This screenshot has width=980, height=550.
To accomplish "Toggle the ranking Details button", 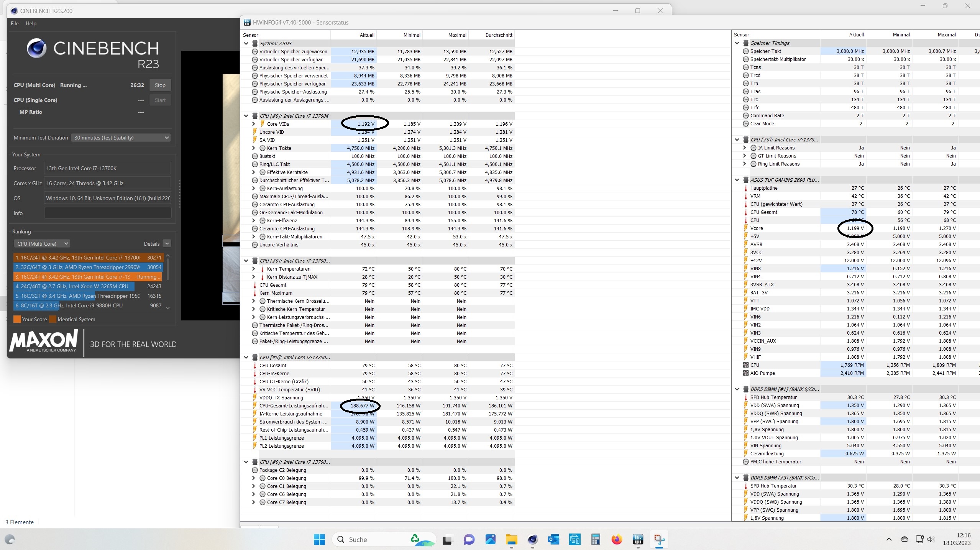I will [x=167, y=244].
